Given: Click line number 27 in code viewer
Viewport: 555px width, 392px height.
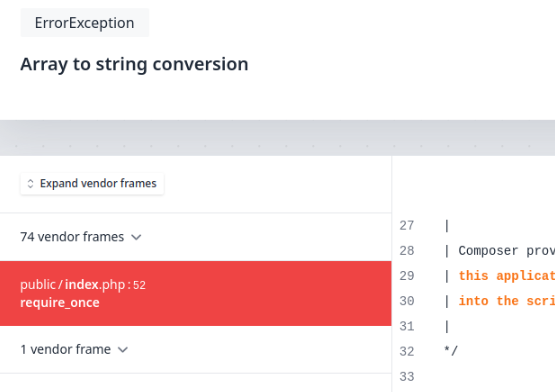Looking at the screenshot, I should coord(407,226).
